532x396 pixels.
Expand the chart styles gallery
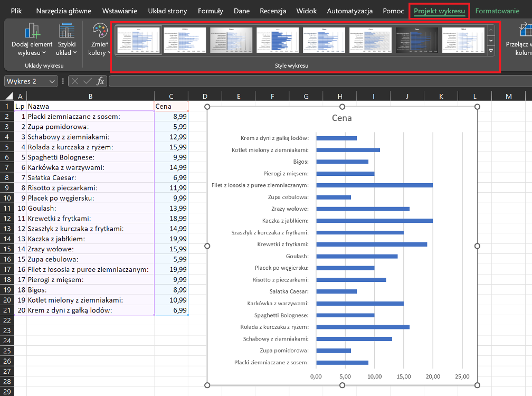(x=491, y=51)
